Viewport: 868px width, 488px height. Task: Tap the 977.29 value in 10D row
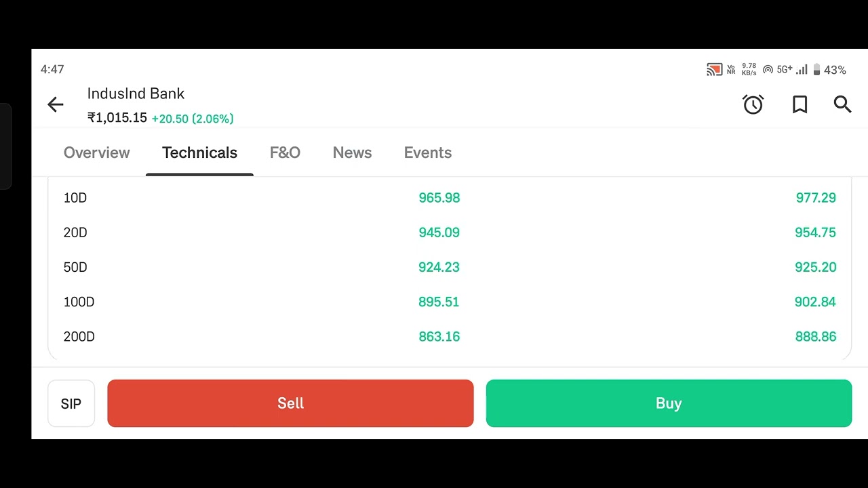point(816,198)
